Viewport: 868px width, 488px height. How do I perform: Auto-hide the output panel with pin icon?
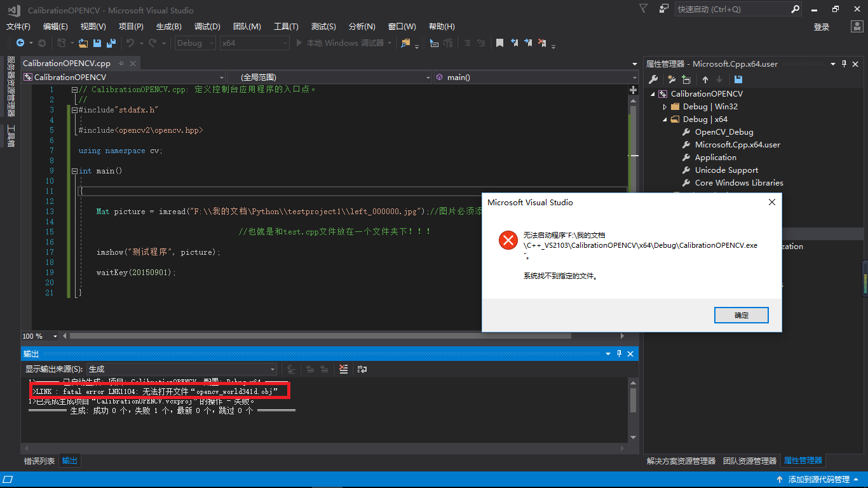620,354
